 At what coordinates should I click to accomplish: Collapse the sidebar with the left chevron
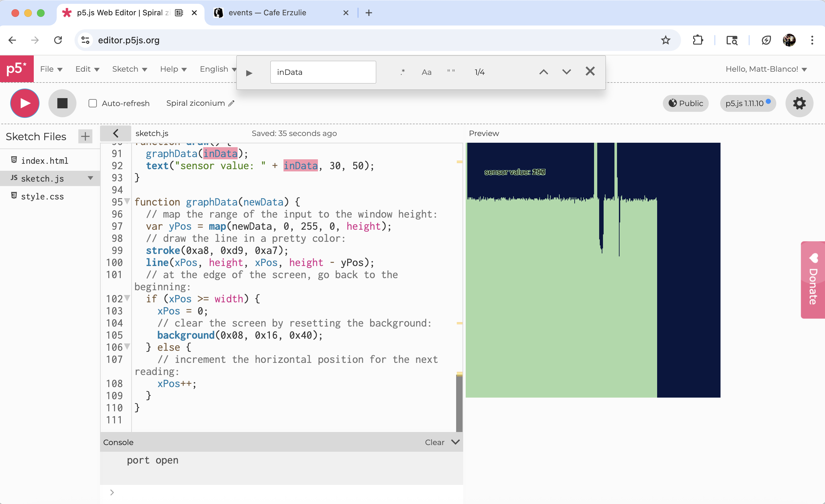(x=116, y=133)
